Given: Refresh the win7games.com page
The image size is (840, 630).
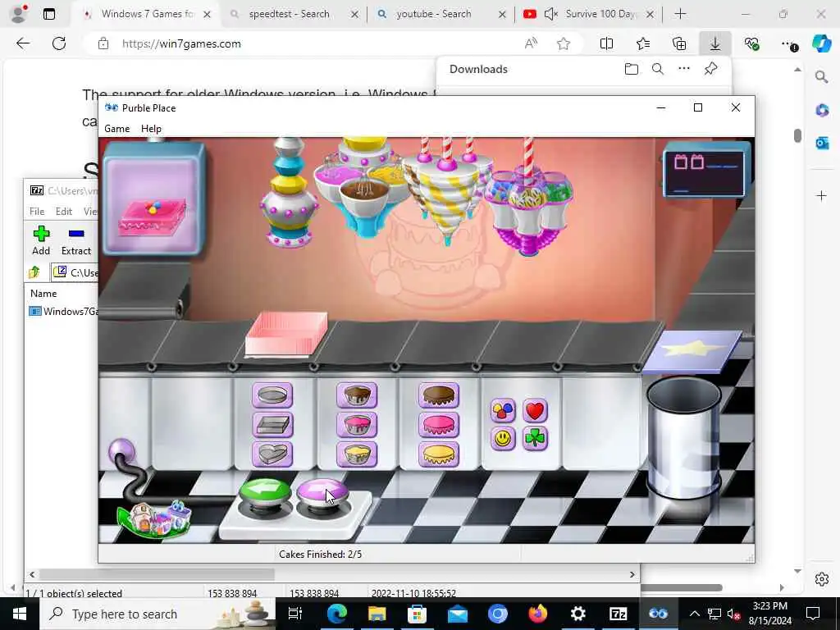Looking at the screenshot, I should point(59,43).
